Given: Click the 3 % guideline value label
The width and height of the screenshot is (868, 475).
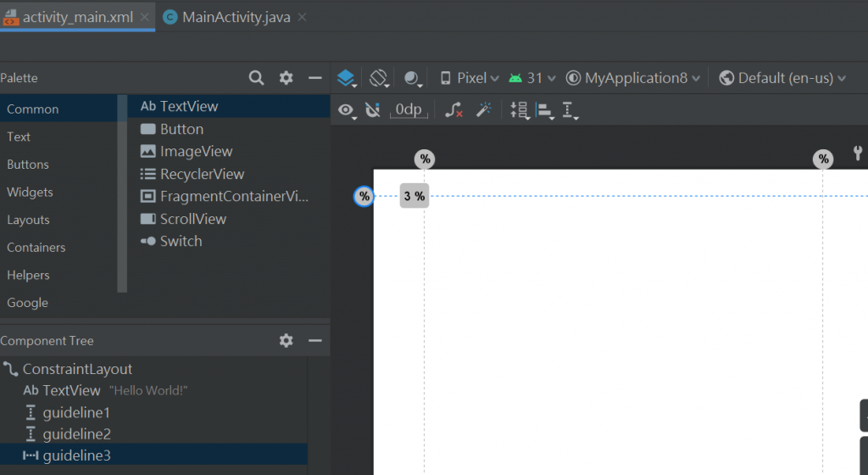Looking at the screenshot, I should coord(414,196).
